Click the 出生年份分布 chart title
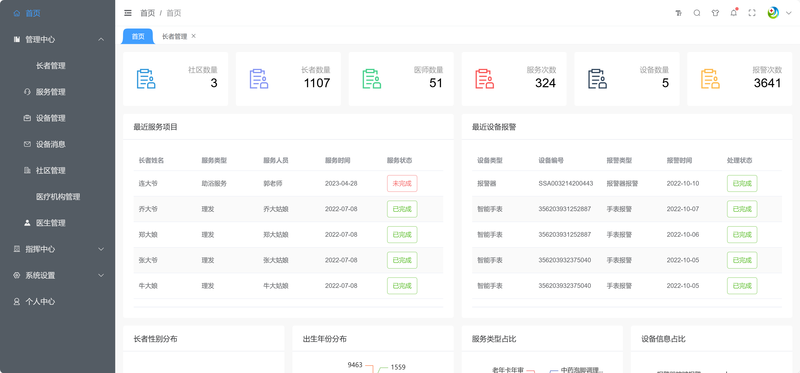Screen dimensions: 800x373 pyautogui.click(x=325, y=339)
